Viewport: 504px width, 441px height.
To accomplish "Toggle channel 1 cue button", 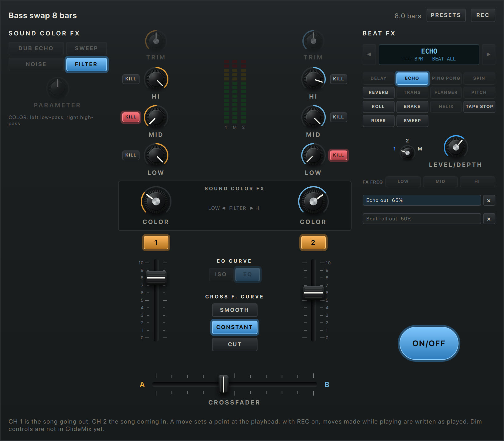I will pos(156,243).
